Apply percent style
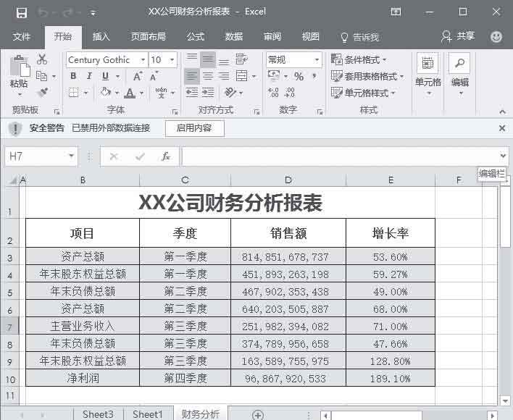The width and height of the screenshot is (513, 420). point(299,77)
